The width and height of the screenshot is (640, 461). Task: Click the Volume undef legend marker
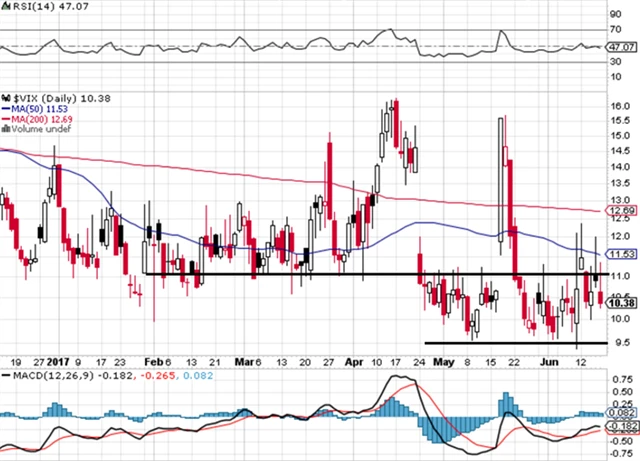[x=4, y=128]
